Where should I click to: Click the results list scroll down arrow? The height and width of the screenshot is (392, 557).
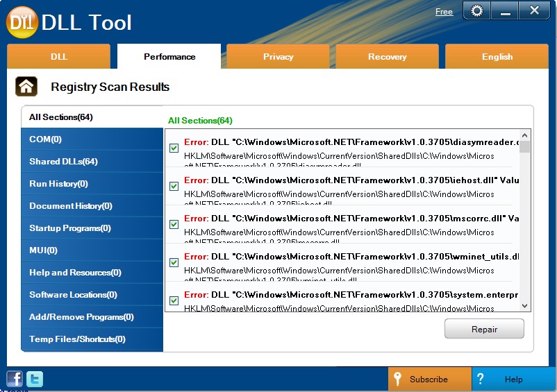[524, 306]
